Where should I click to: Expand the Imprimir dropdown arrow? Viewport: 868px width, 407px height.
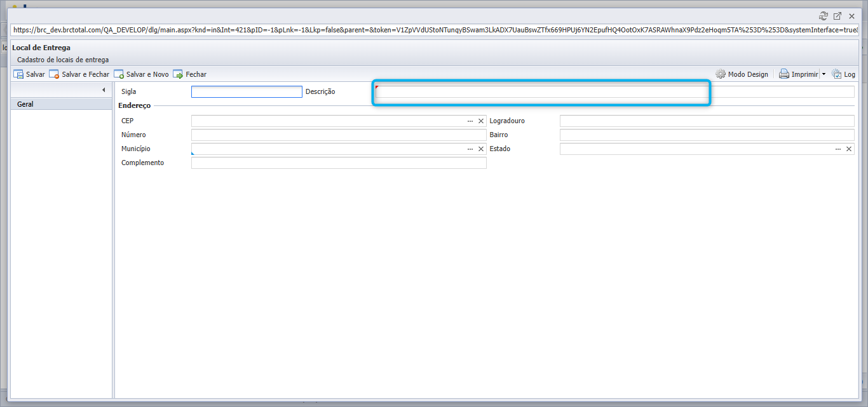[x=824, y=74]
